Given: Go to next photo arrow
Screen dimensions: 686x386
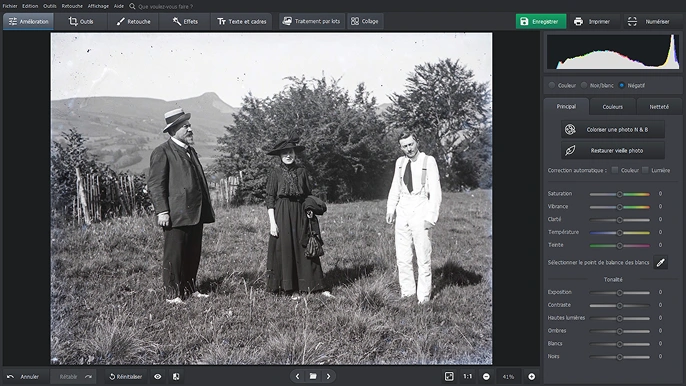Looking at the screenshot, I should 329,376.
